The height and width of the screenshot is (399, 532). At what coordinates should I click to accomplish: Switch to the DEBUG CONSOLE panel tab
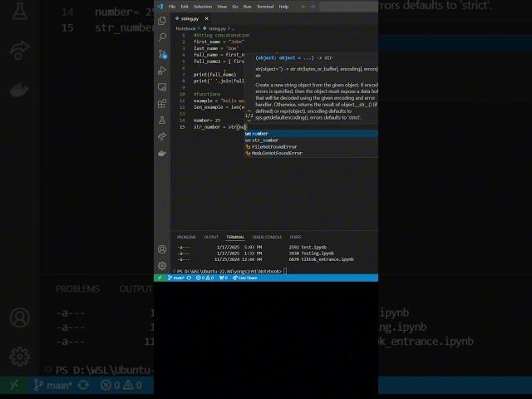click(267, 237)
